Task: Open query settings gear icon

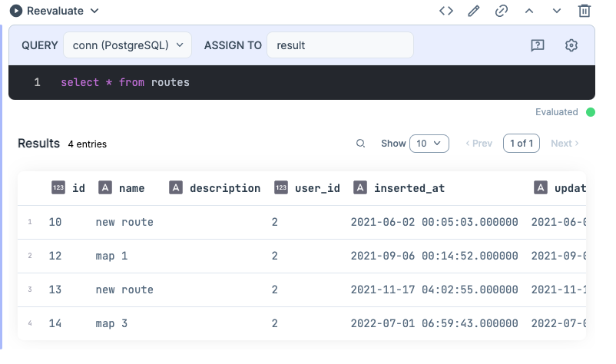Action: 571,45
